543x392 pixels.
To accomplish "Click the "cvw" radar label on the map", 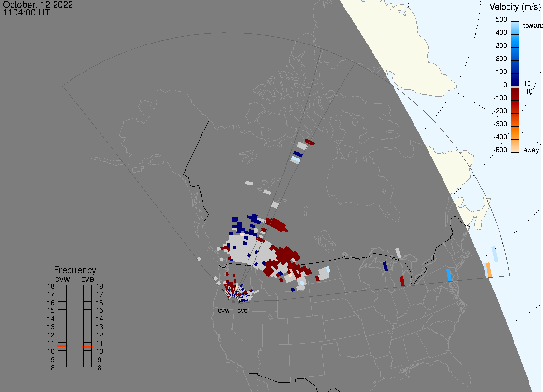I will coord(224,311).
